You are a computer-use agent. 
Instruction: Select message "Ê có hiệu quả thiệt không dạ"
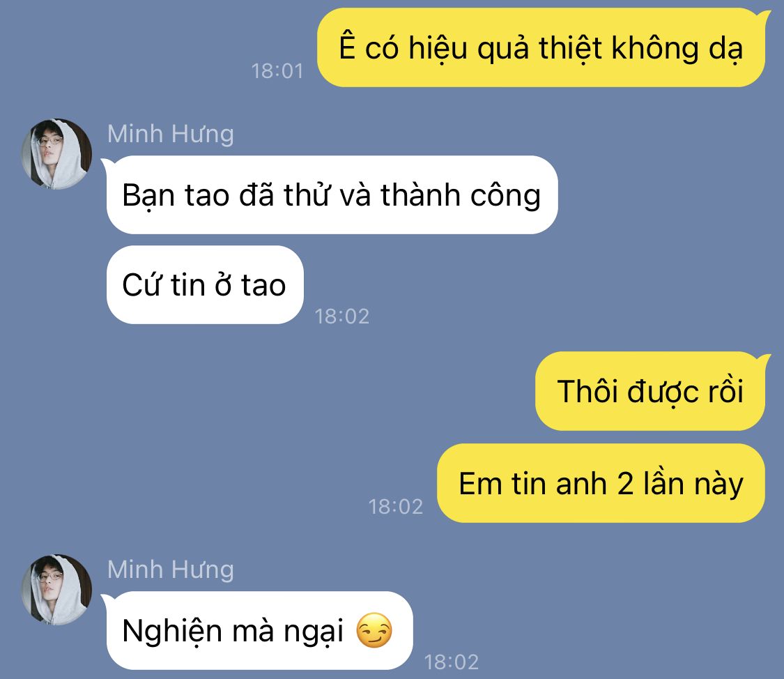(x=541, y=47)
